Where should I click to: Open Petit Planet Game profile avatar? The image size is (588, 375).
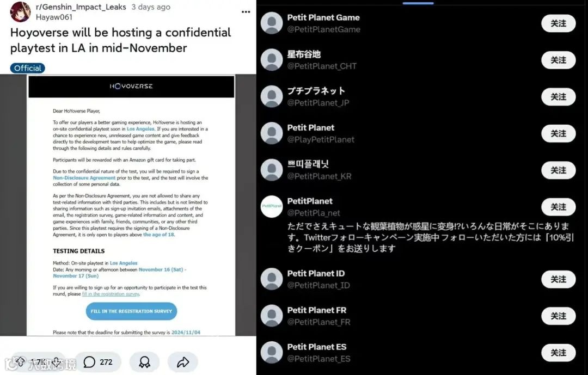pyautogui.click(x=272, y=23)
